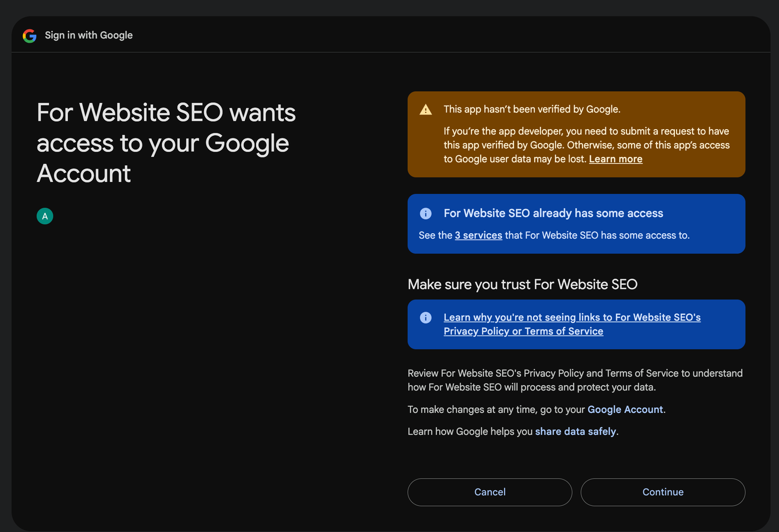This screenshot has width=779, height=532.
Task: Click the yellow warning triangle icon
Action: 426,110
